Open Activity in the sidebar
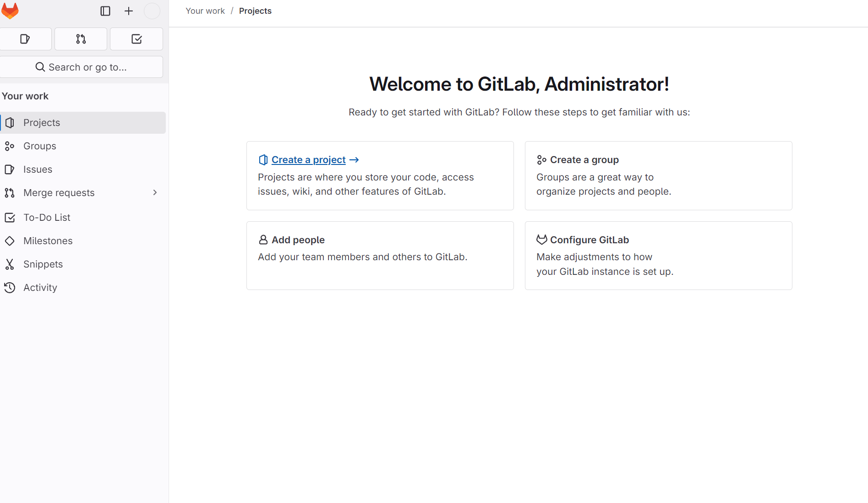Viewport: 868px width, 503px height. [x=83, y=288]
